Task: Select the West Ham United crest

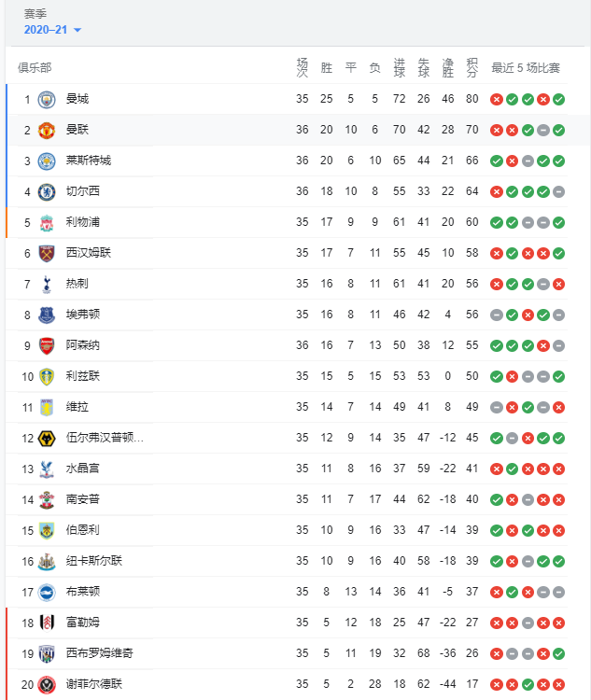Action: 47,254
